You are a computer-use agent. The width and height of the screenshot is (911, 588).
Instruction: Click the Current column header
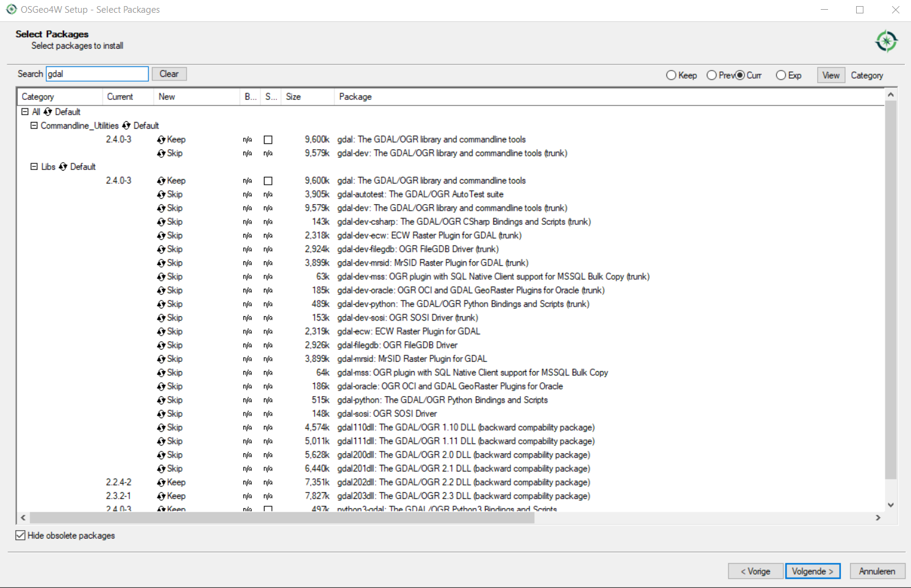pos(128,97)
